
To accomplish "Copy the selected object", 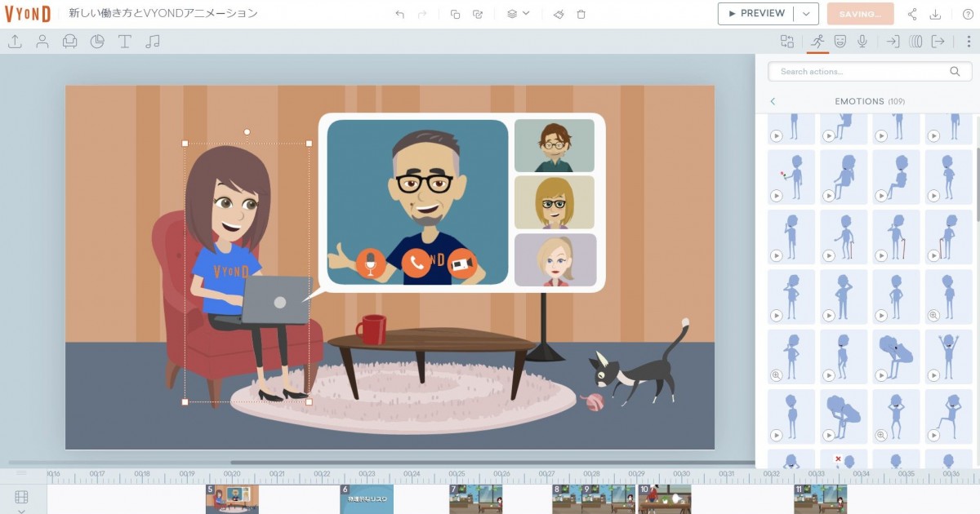I will [456, 14].
